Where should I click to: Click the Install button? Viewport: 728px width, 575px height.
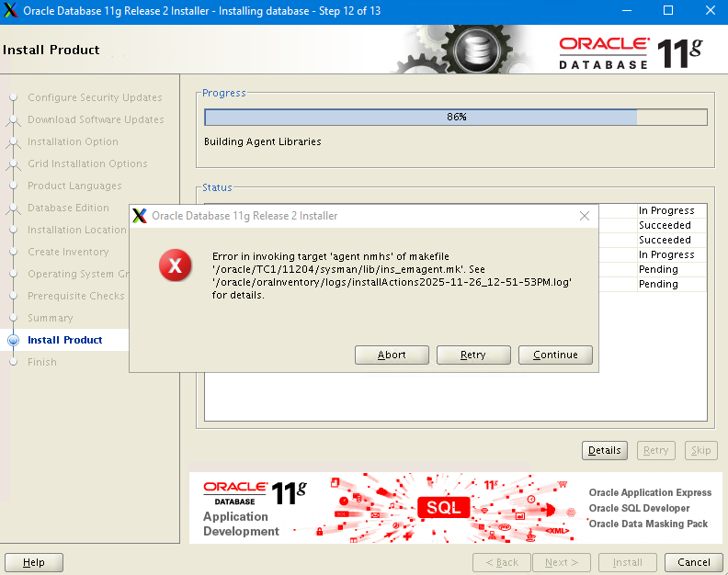point(628,562)
